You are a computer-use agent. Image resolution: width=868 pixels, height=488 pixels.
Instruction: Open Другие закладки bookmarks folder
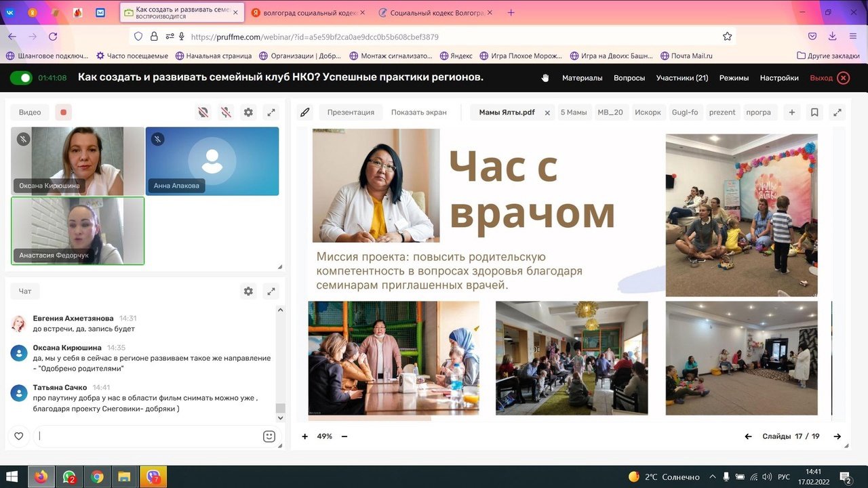point(828,56)
